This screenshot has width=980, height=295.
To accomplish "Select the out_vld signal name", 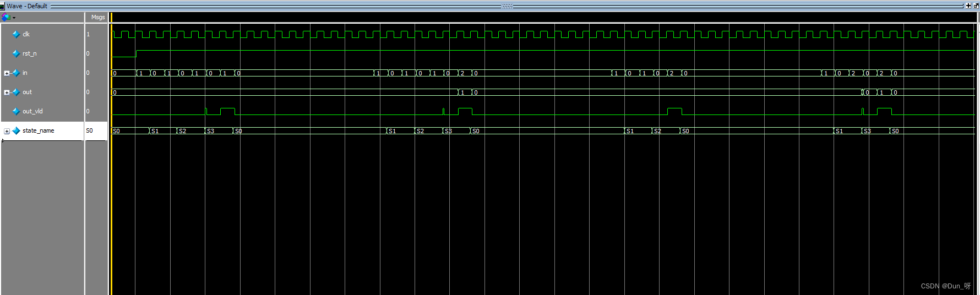I will 32,111.
